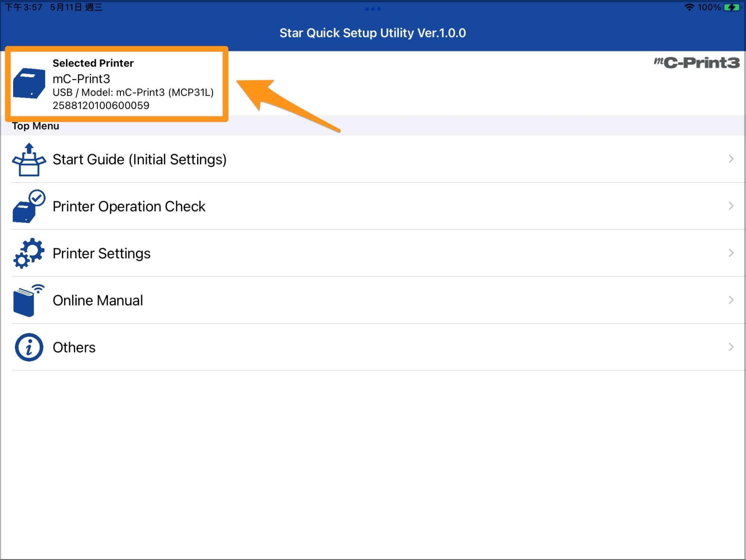746x560 pixels.
Task: Click the Star Quick Setup Utility title
Action: point(373,33)
